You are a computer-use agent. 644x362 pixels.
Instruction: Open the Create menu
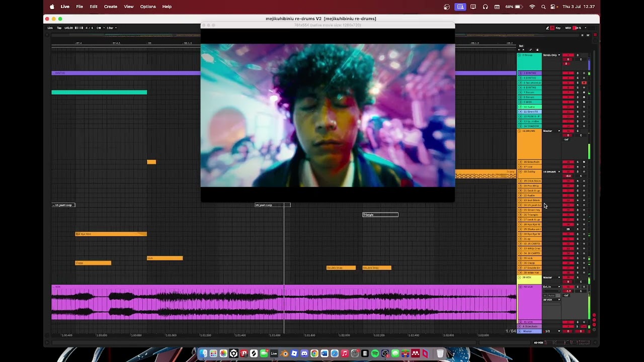111,7
